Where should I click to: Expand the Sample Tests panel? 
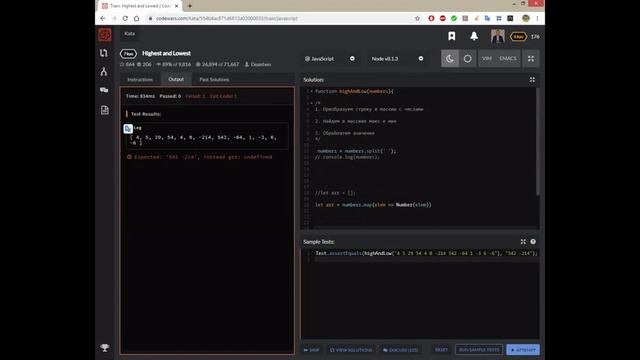[523, 242]
